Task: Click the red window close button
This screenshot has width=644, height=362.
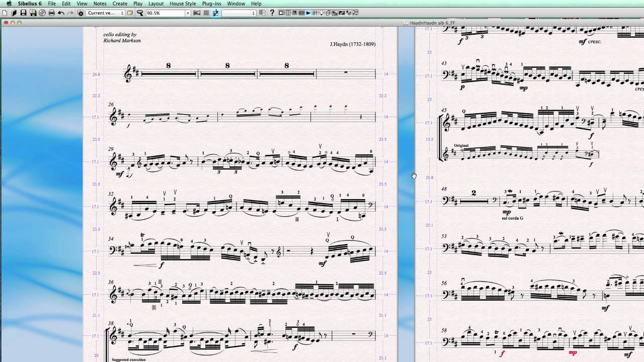Action: 6,23
